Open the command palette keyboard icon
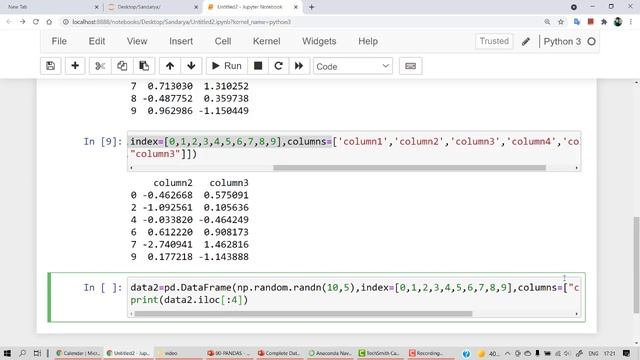This screenshot has height=360, width=640. (x=410, y=66)
